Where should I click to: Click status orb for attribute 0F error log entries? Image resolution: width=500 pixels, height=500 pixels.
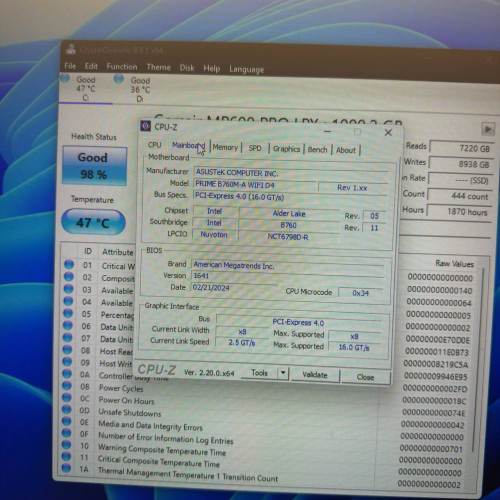pyautogui.click(x=66, y=433)
